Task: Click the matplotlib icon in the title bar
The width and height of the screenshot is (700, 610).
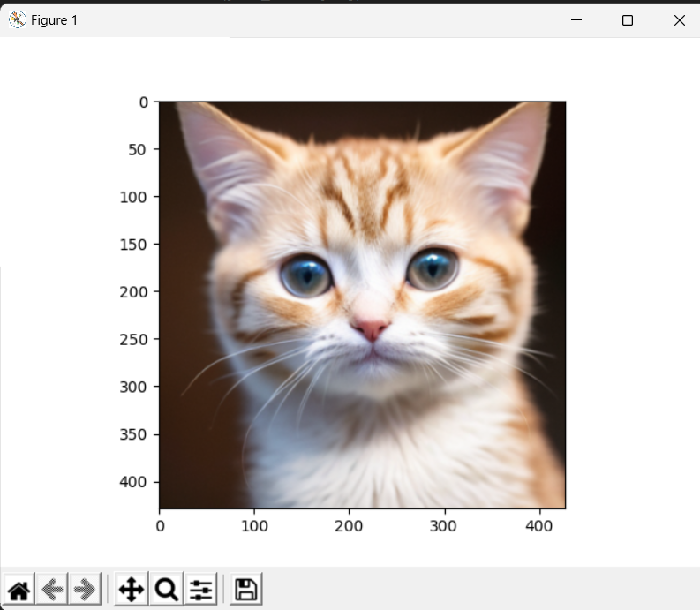Action: pyautogui.click(x=18, y=20)
